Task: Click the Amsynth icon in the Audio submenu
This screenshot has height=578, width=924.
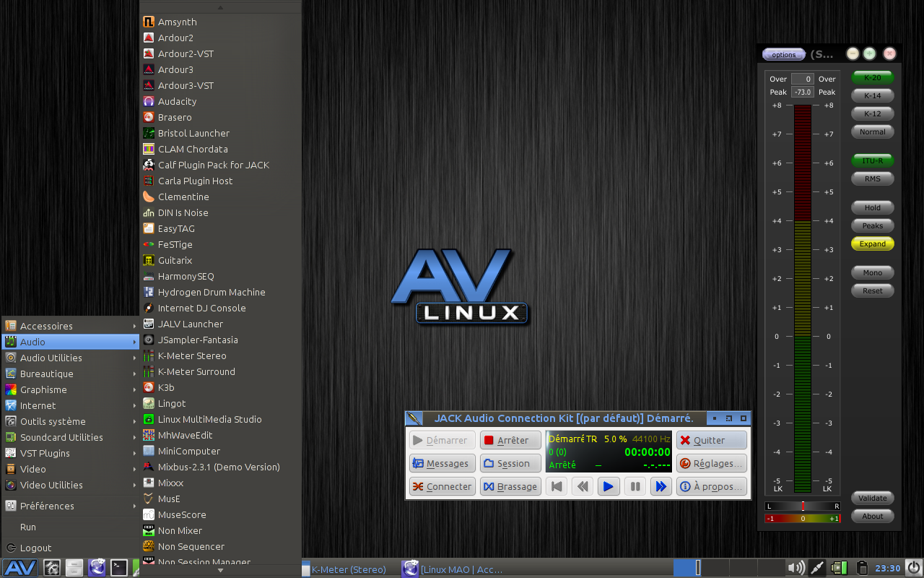Action: (x=149, y=22)
